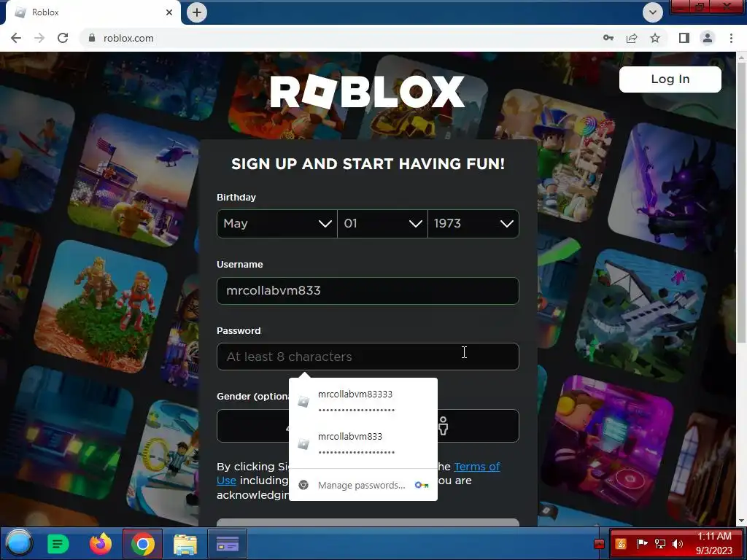
Task: Bookmark this page with the star icon
Action: pyautogui.click(x=655, y=38)
